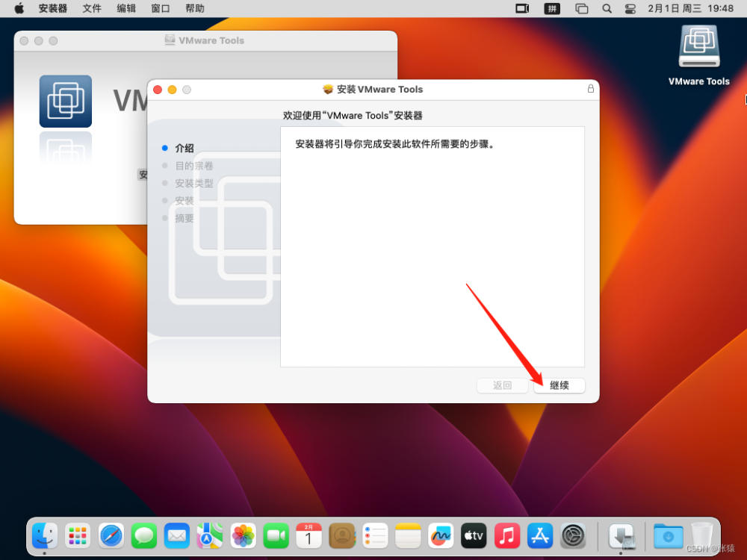
Task: Select the 摘要 step in sidebar
Action: coord(184,218)
